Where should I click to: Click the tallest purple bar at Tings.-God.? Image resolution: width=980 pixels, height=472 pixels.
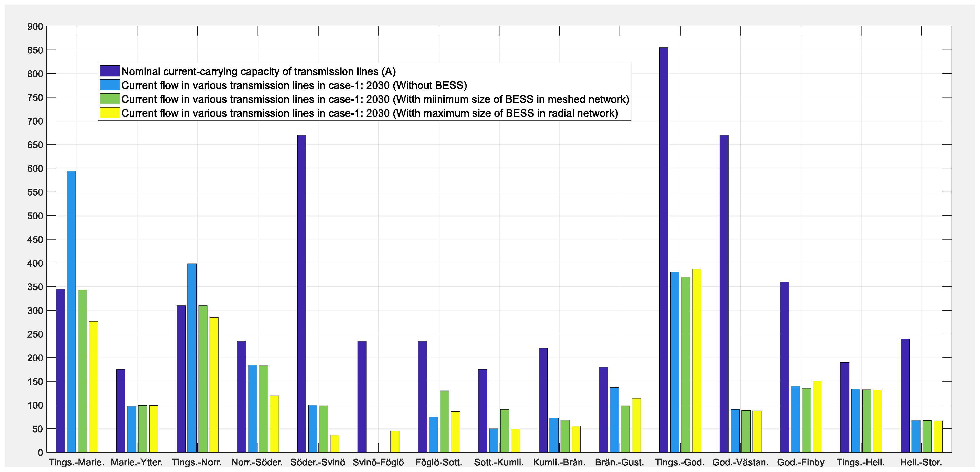coord(664,249)
